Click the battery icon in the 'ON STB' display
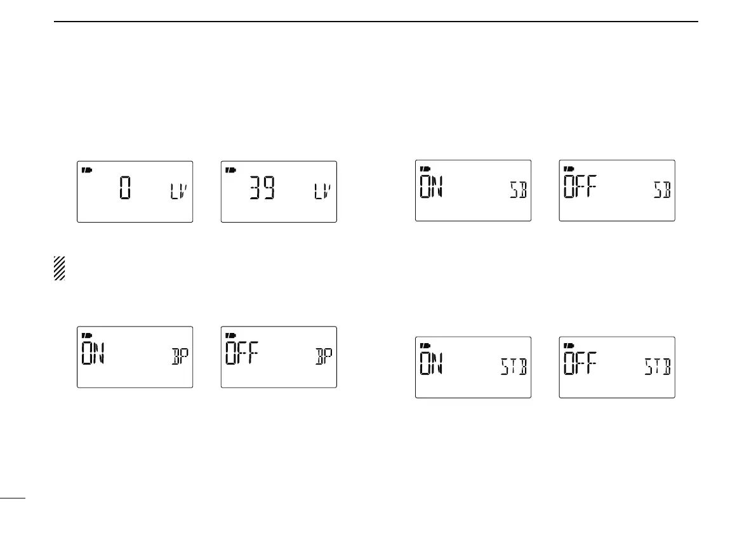 pos(425,346)
